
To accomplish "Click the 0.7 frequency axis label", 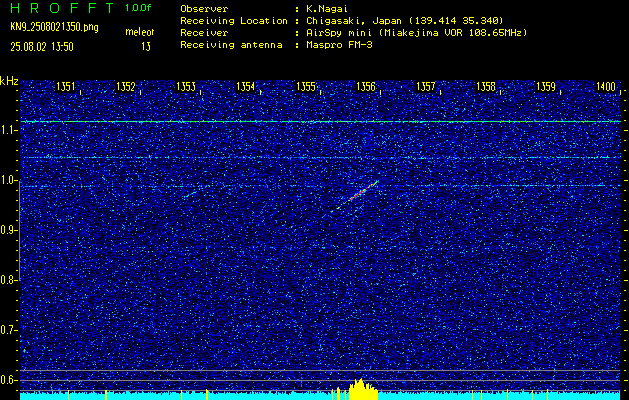I will [8, 330].
